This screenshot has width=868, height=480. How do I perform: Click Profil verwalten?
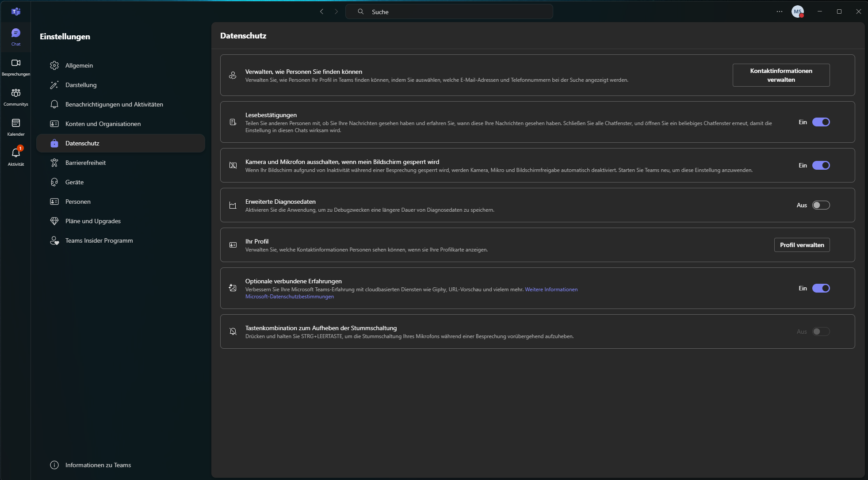(801, 244)
